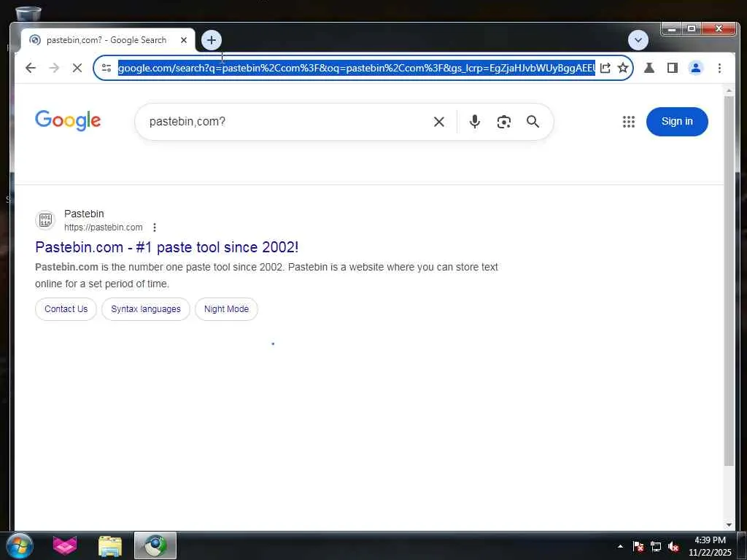Click the scrollbar up arrow
The width and height of the screenshot is (747, 560).
point(729,90)
